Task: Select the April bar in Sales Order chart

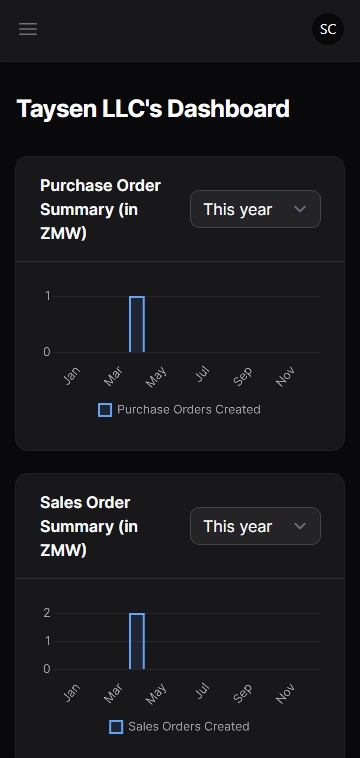Action: click(137, 641)
